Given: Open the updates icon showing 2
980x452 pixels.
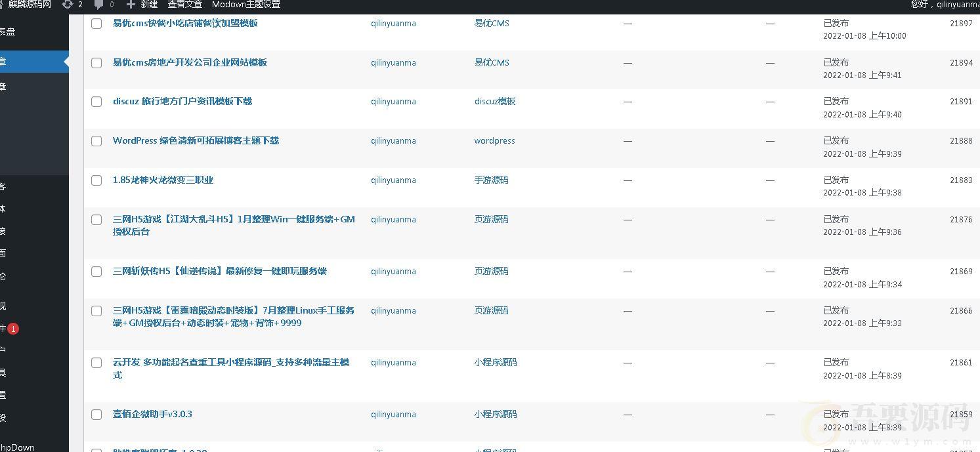Looking at the screenshot, I should pos(72,4).
